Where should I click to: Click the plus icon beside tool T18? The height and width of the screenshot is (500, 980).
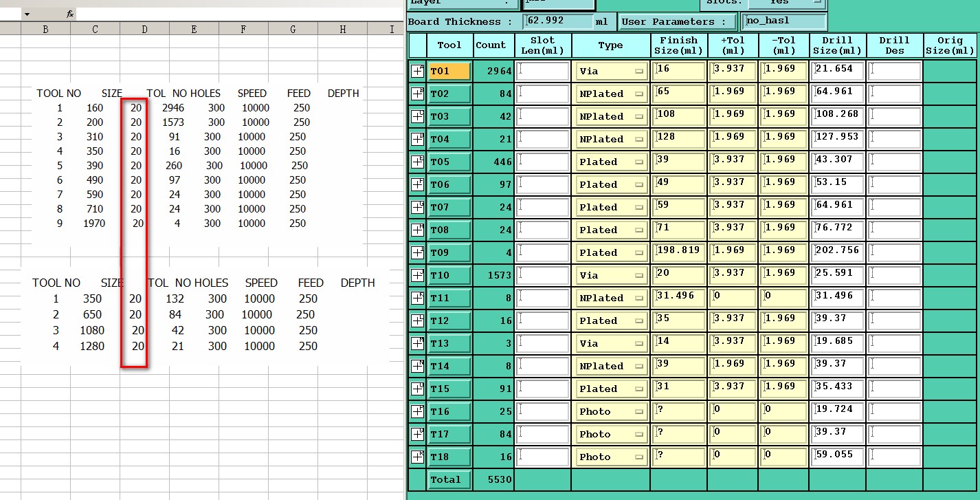coord(417,457)
